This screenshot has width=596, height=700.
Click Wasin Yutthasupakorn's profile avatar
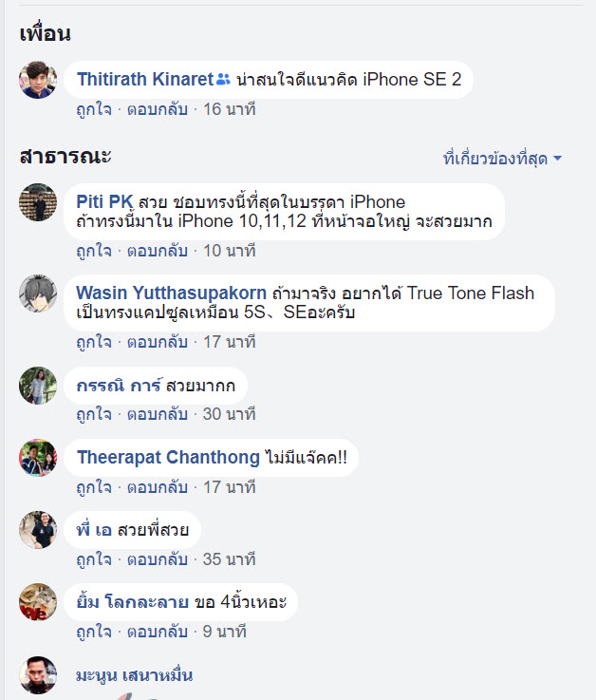click(x=38, y=293)
